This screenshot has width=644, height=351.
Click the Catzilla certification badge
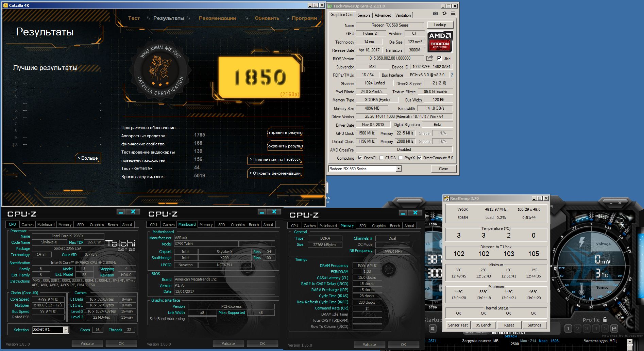point(160,70)
